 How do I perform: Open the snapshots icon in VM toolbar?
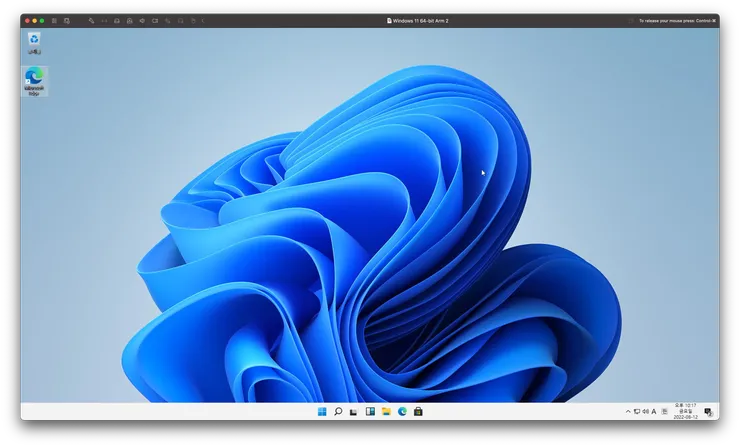click(x=67, y=21)
